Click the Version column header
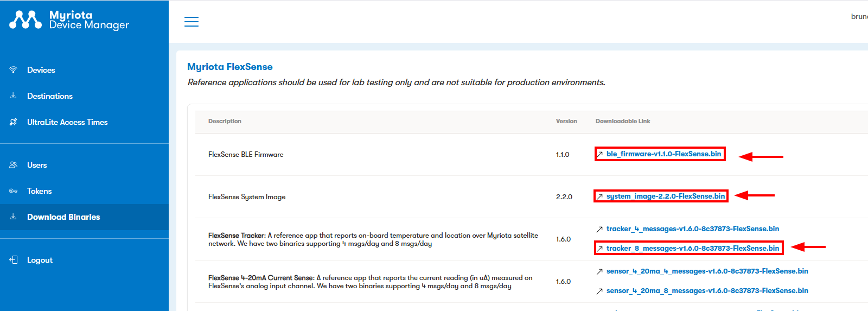The width and height of the screenshot is (868, 311). coord(566,121)
